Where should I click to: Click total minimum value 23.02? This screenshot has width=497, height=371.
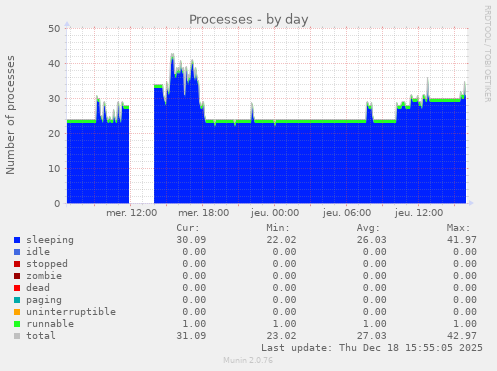pos(281,336)
